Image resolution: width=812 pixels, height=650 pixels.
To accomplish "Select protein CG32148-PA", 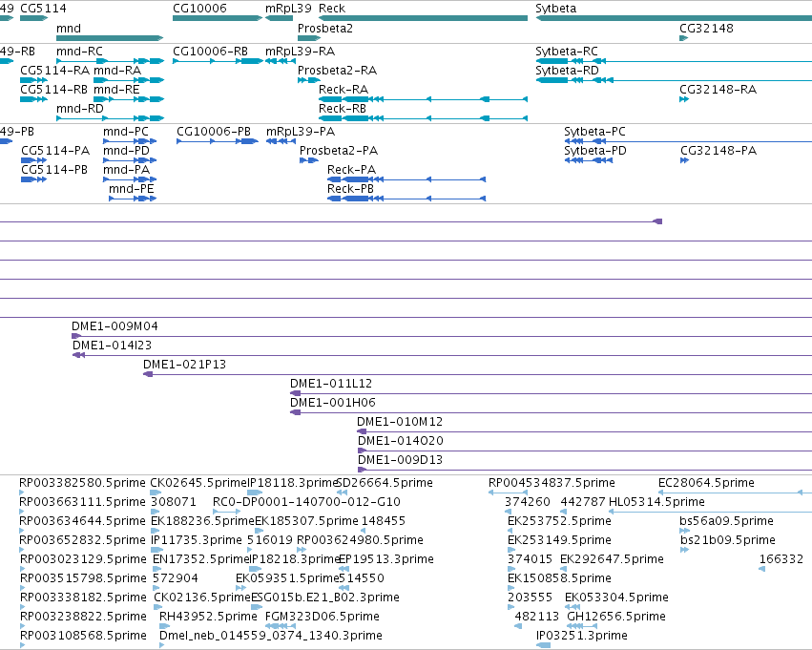I will point(718,151).
